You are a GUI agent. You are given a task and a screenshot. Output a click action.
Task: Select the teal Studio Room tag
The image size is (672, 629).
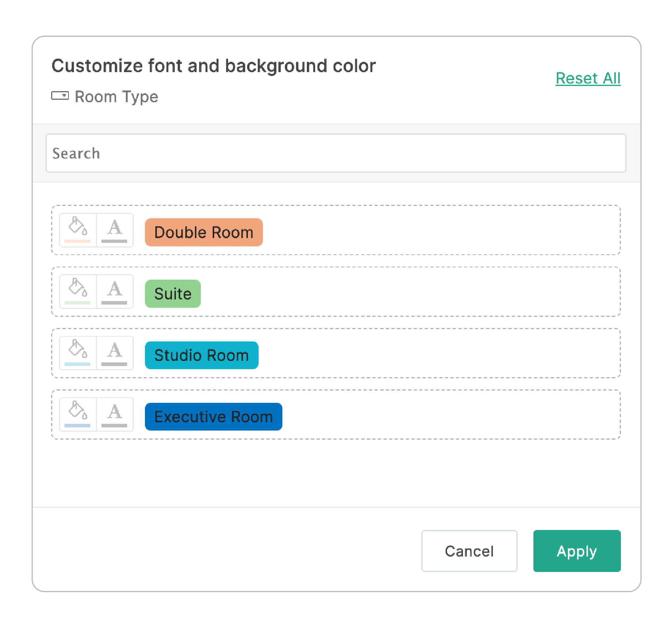pyautogui.click(x=202, y=355)
